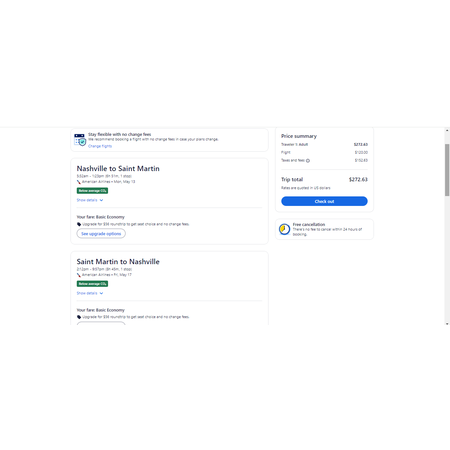The height and width of the screenshot is (450, 450).
Task: Click the American Airlines logo on the return flight
Action: pyautogui.click(x=79, y=275)
